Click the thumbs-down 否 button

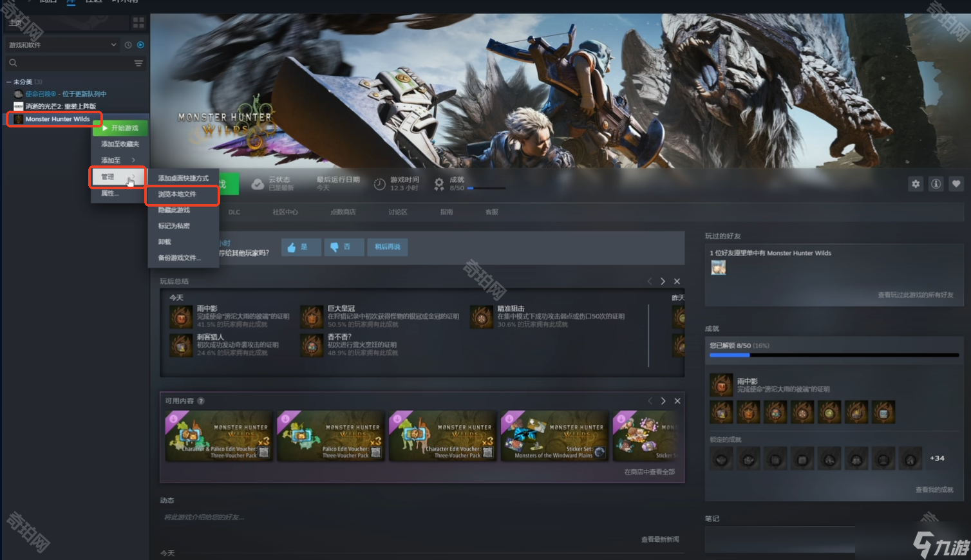pyautogui.click(x=344, y=247)
